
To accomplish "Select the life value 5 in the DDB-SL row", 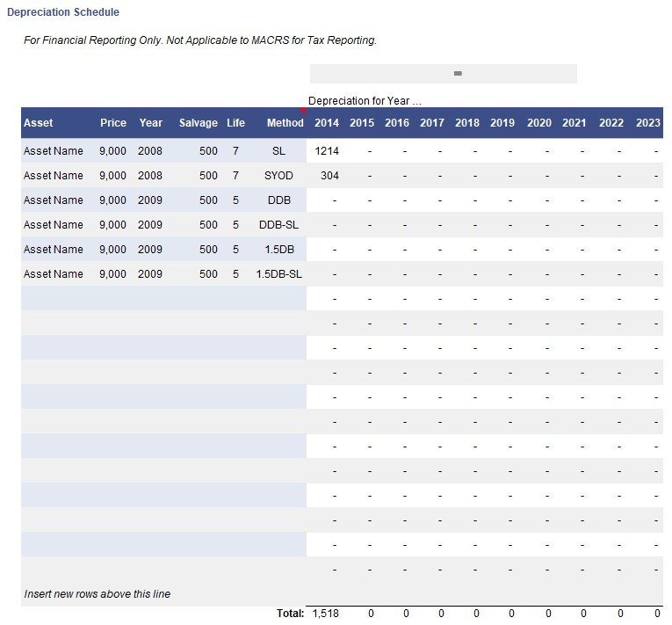I will pos(235,225).
